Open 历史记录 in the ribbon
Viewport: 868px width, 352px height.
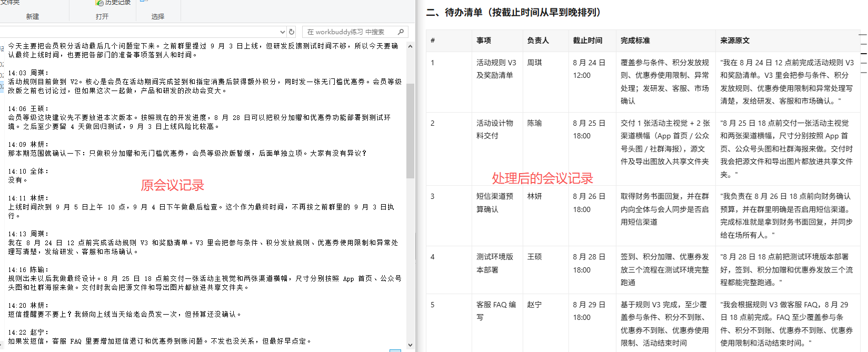pyautogui.click(x=114, y=3)
